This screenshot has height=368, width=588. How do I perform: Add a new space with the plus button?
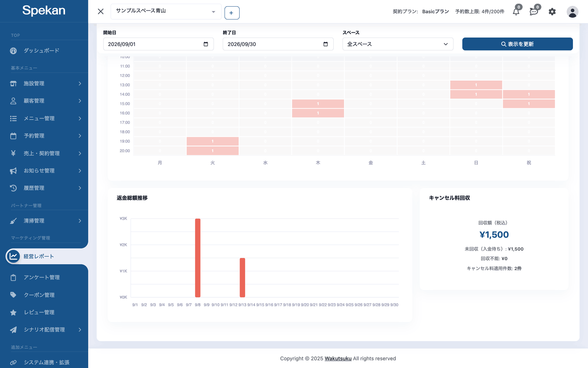pyautogui.click(x=232, y=13)
